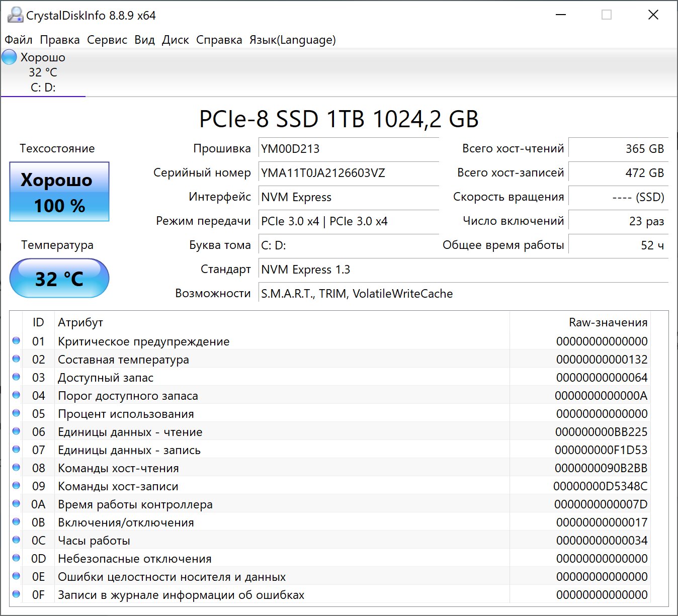Click status dot for Составная температура row
The height and width of the screenshot is (616, 678).
pos(16,359)
